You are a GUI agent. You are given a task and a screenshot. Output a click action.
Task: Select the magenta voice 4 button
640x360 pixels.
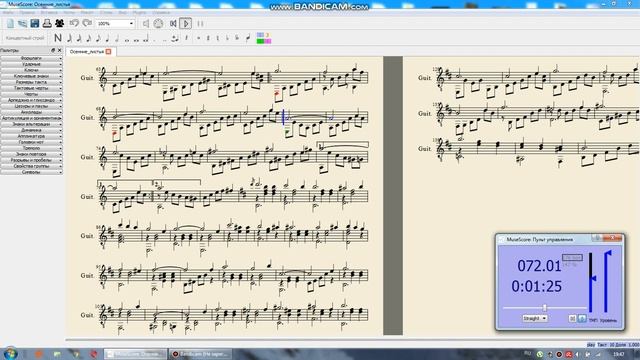click(x=267, y=41)
